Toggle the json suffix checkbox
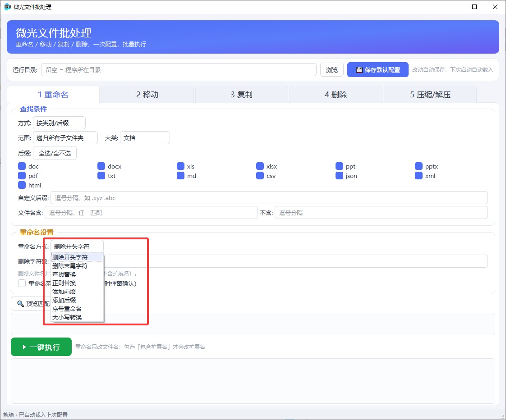This screenshot has height=420, width=506. 340,175
